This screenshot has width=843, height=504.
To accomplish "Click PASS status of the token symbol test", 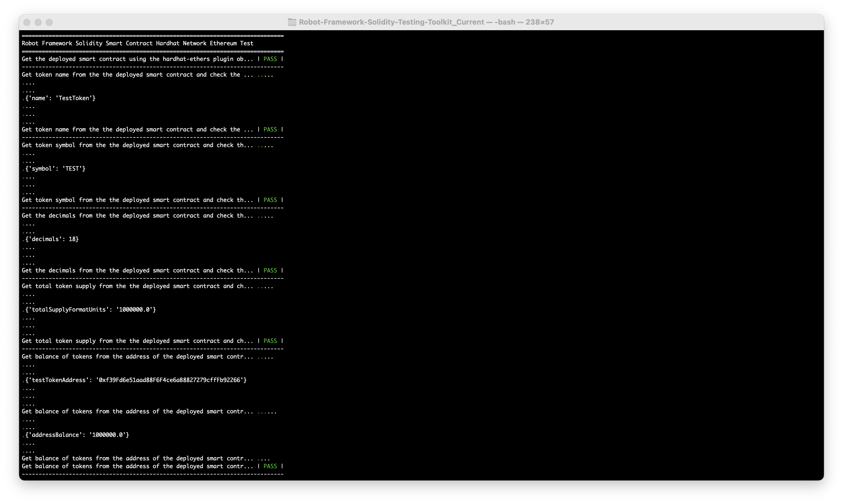I will [270, 200].
